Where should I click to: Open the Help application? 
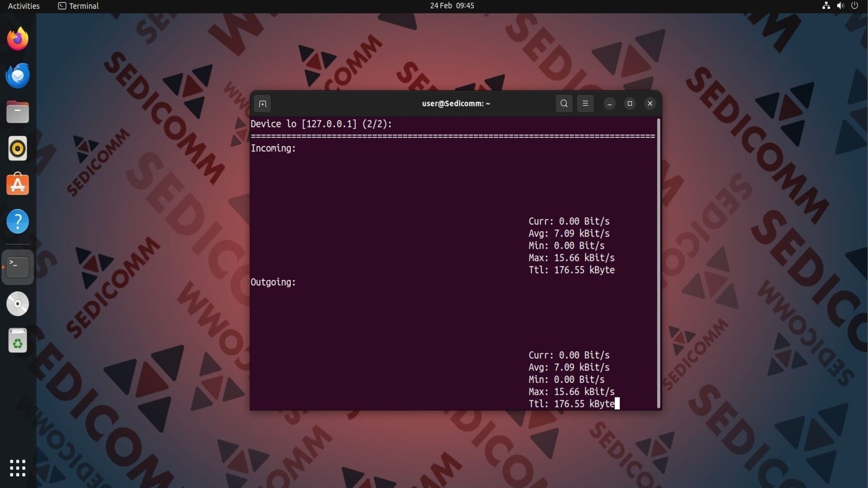(18, 221)
